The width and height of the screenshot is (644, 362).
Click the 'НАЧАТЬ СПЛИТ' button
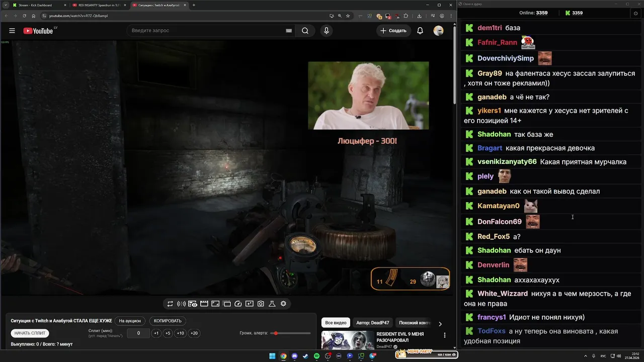click(30, 333)
